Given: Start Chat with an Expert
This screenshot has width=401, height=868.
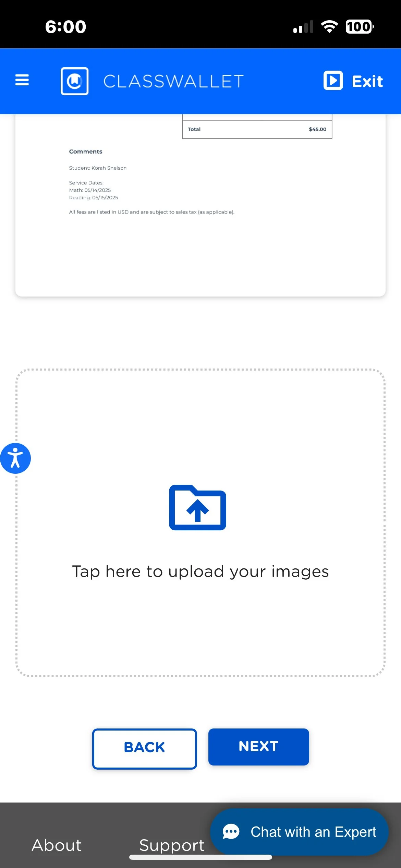Looking at the screenshot, I should [299, 832].
